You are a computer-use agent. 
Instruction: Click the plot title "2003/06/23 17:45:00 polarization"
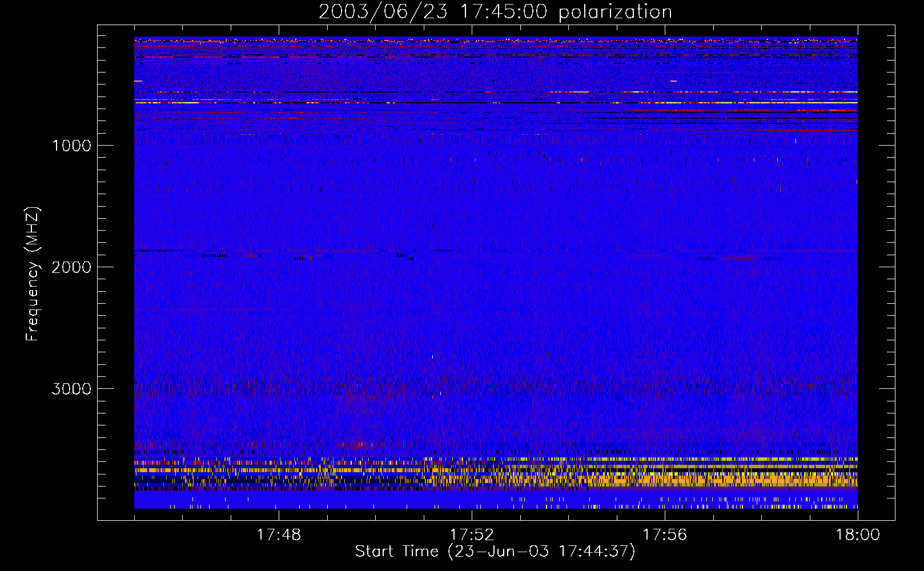[495, 12]
